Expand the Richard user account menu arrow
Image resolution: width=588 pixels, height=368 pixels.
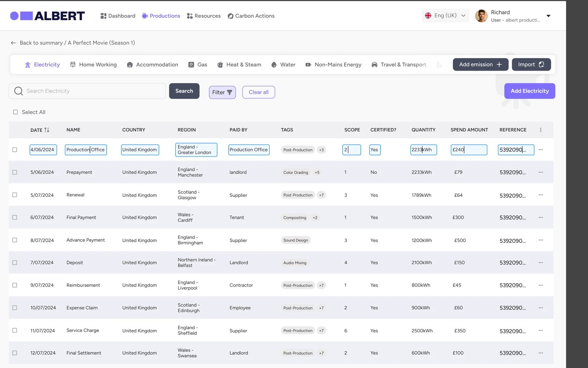pyautogui.click(x=548, y=16)
